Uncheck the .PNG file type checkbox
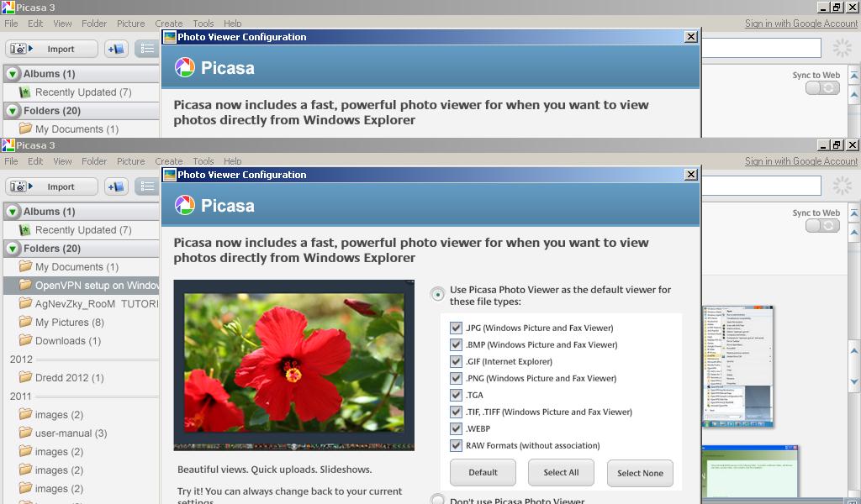861x504 pixels. (x=456, y=378)
